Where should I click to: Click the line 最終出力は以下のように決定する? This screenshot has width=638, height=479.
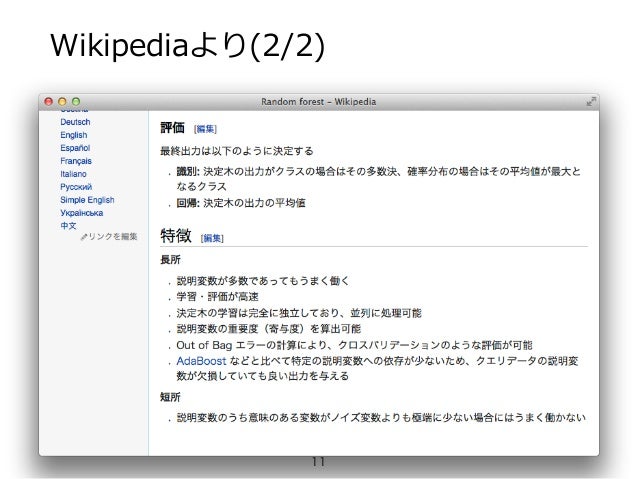pos(237,151)
